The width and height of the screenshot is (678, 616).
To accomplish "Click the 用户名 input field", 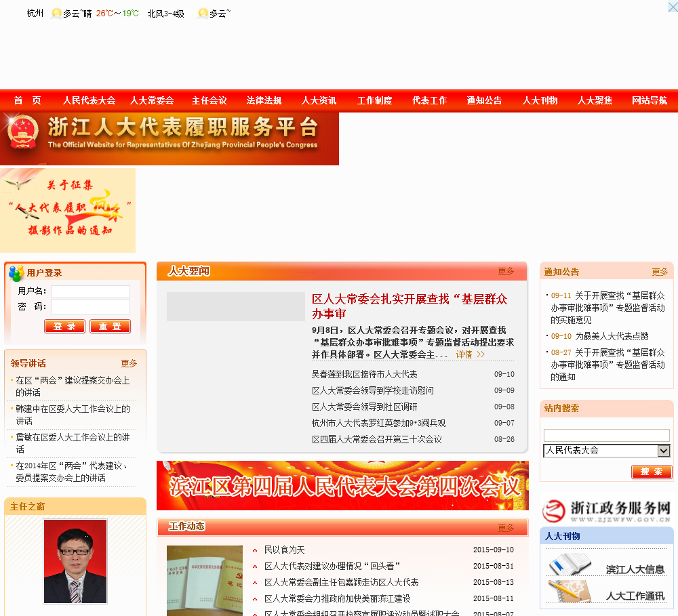I will click(90, 292).
